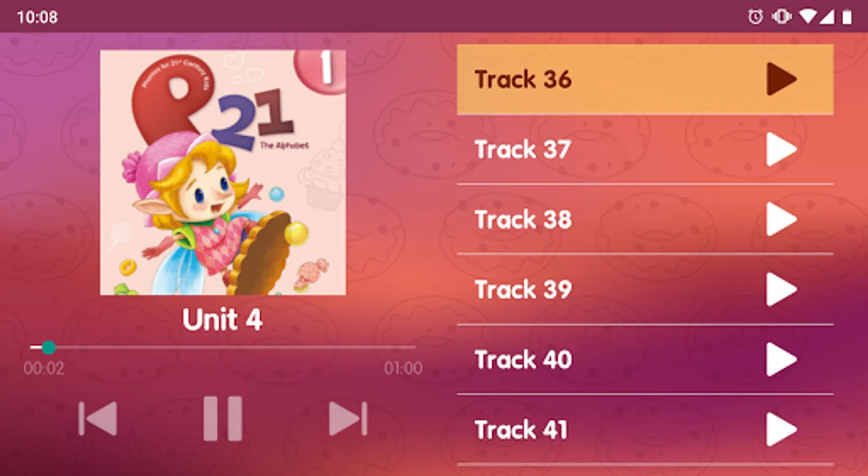Play Track 41 using its arrow icon
The width and height of the screenshot is (868, 476).
pos(781,430)
